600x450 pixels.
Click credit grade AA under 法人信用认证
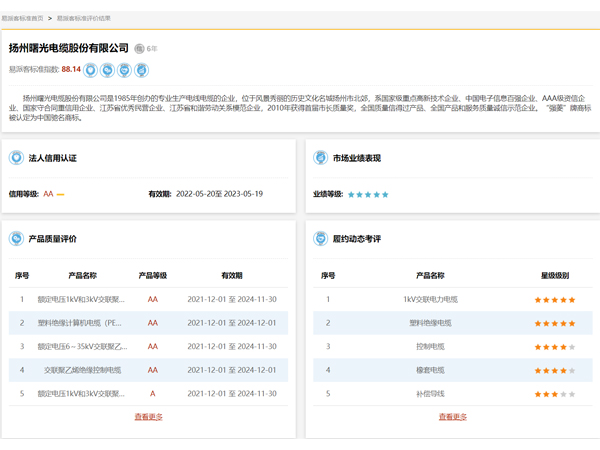pyautogui.click(x=48, y=194)
